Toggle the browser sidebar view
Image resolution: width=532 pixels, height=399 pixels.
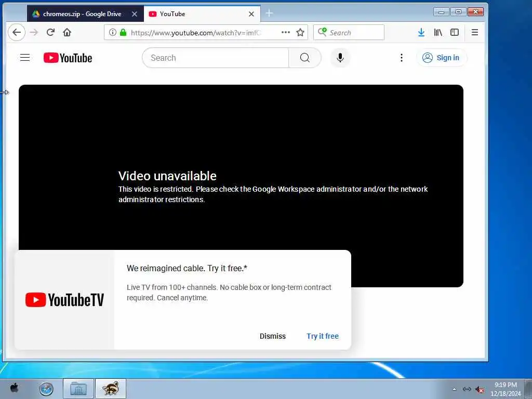(x=454, y=33)
